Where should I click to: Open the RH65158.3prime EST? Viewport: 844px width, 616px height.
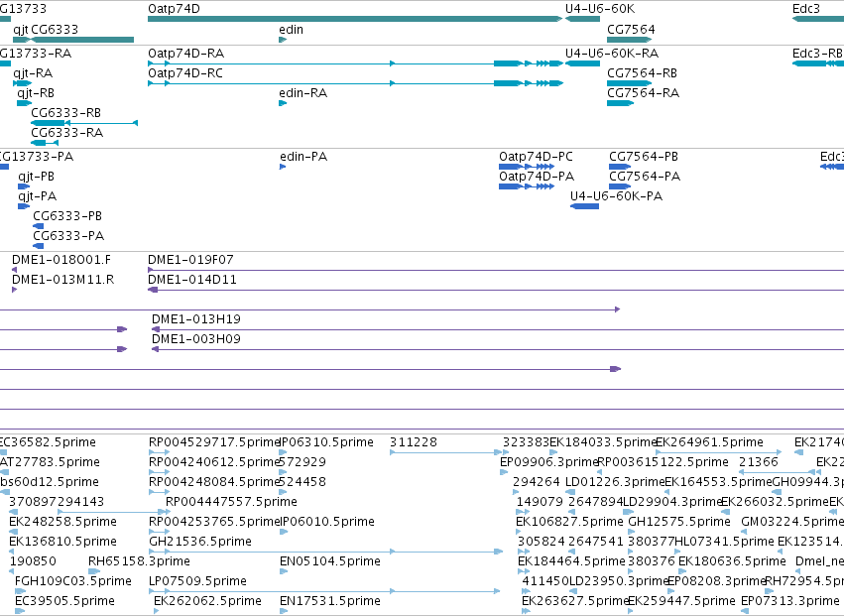point(94,571)
